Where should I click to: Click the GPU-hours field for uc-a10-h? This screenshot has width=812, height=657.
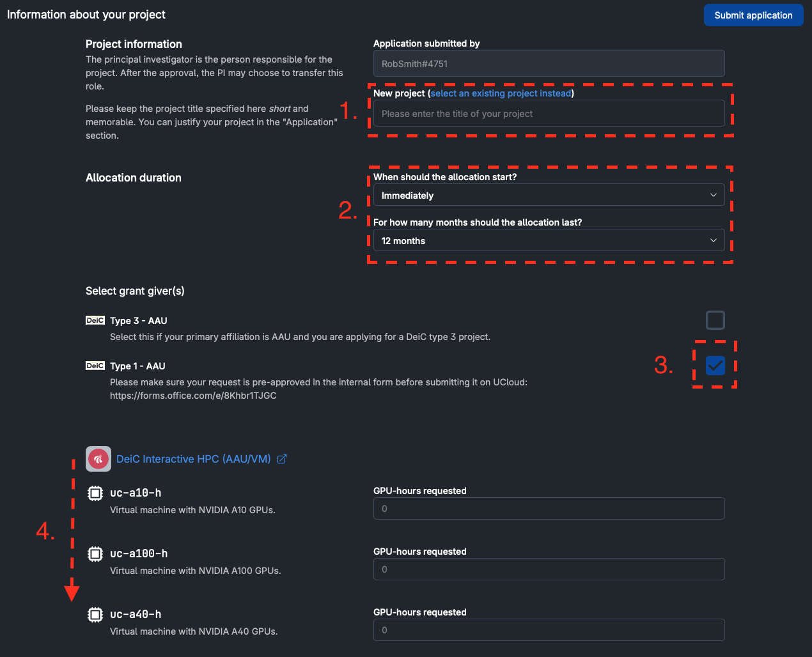(549, 509)
